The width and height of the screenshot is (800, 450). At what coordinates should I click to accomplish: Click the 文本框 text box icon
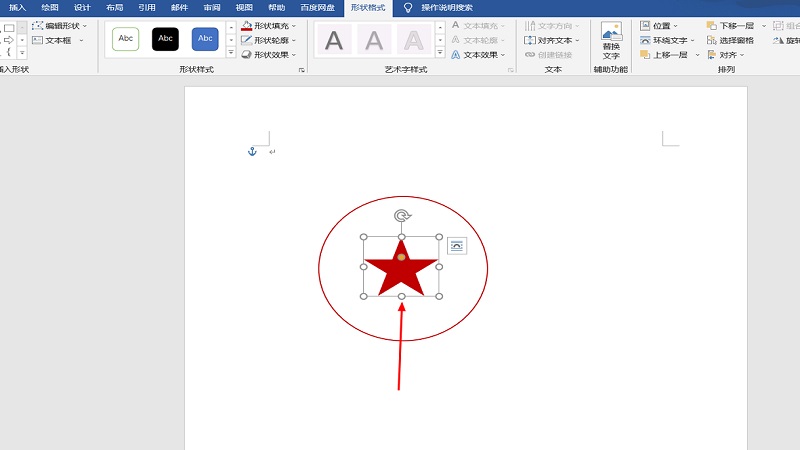point(37,41)
